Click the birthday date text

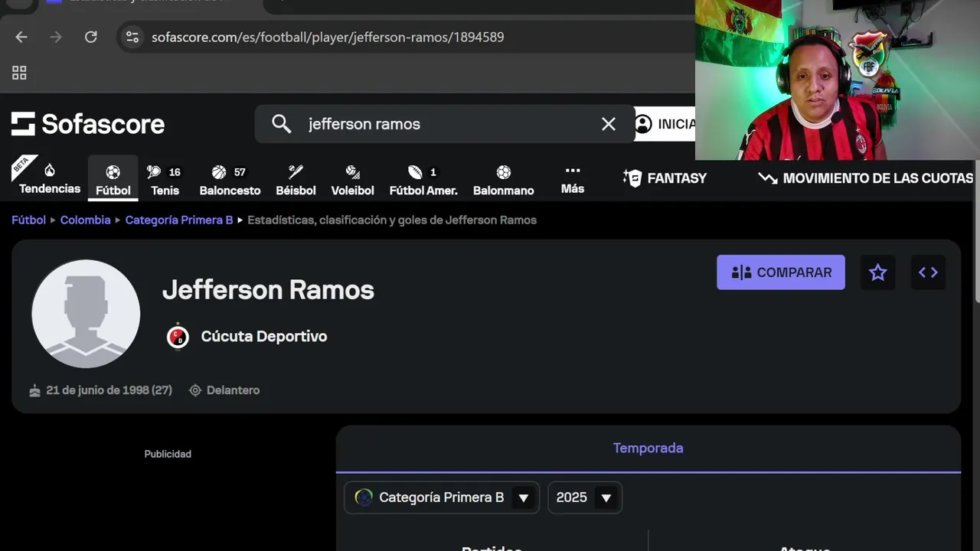click(109, 390)
